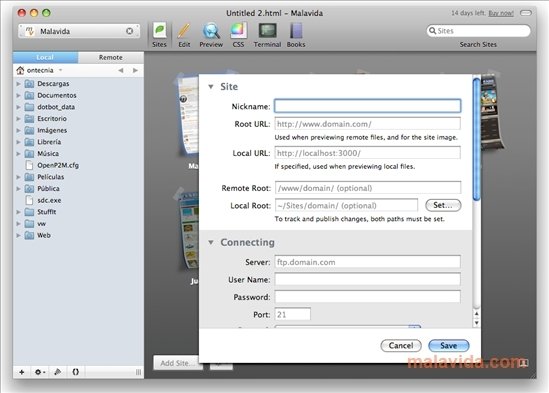Click the User Name field

point(367,280)
